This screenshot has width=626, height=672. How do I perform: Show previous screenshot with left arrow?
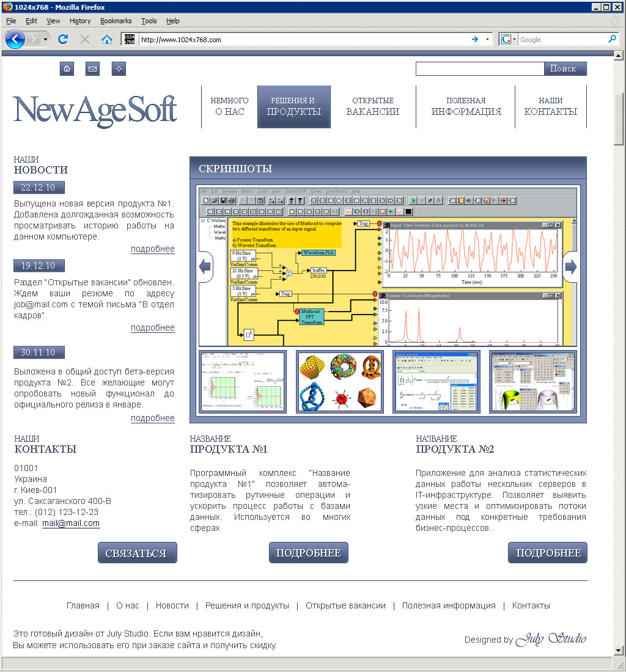(205, 267)
